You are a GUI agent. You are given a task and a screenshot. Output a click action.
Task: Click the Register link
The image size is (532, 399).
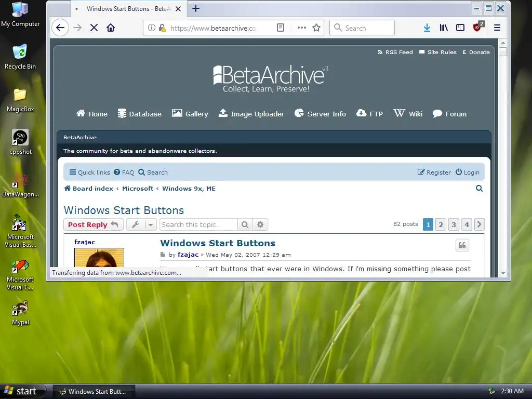point(434,172)
